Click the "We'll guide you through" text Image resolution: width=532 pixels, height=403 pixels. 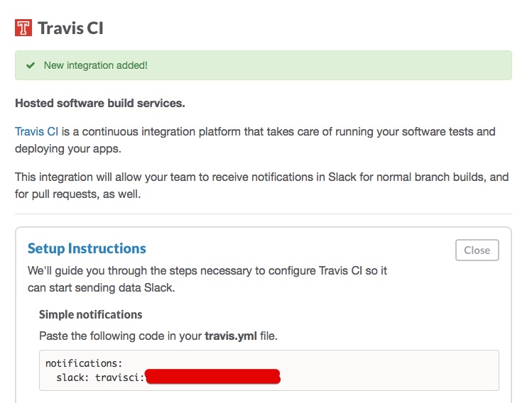coord(207,279)
